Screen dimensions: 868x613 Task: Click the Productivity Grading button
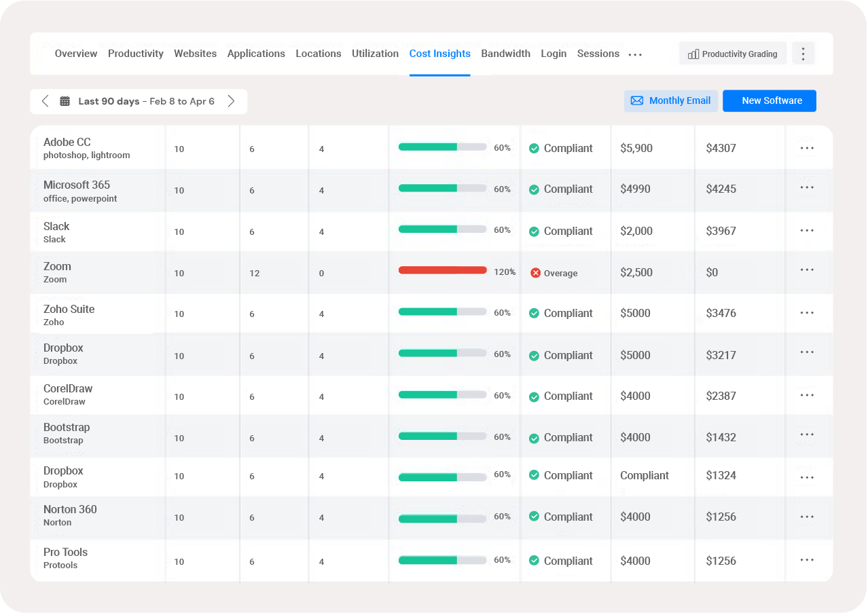coord(733,54)
